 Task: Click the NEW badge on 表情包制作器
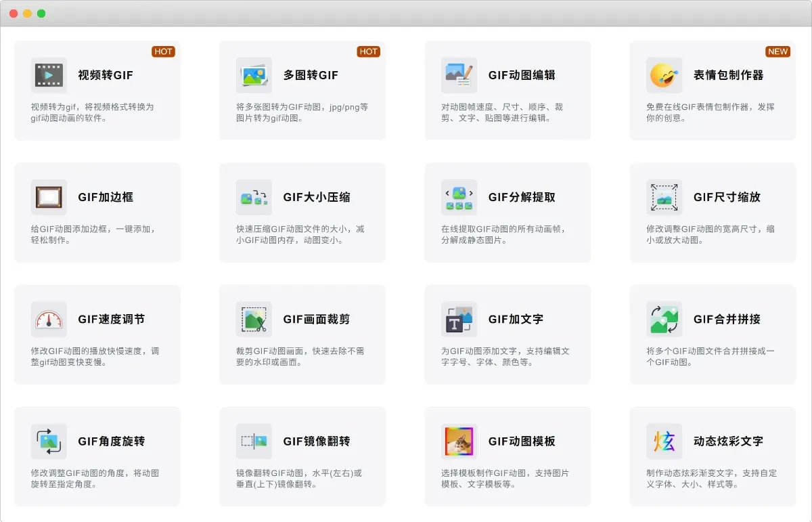[777, 51]
